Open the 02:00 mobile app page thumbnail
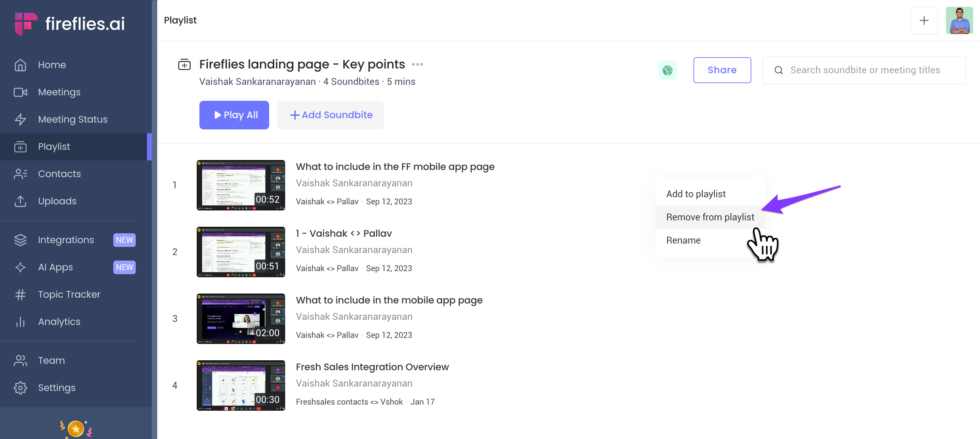The height and width of the screenshot is (439, 980). [x=241, y=319]
